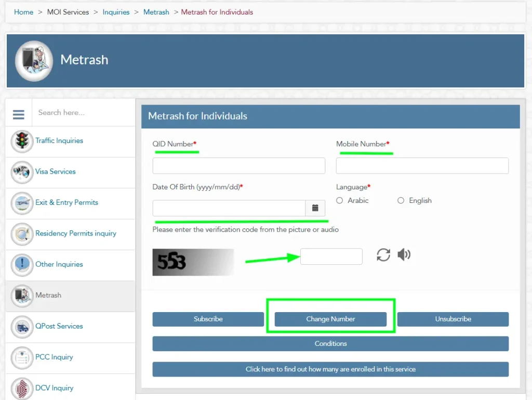Refresh the captcha verification image

coord(383,255)
